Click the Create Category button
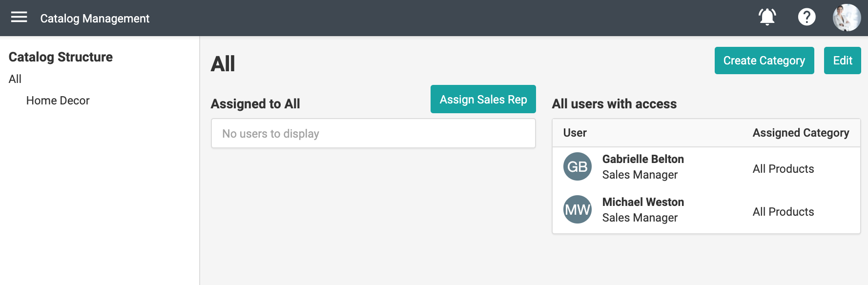The width and height of the screenshot is (868, 285). [764, 61]
